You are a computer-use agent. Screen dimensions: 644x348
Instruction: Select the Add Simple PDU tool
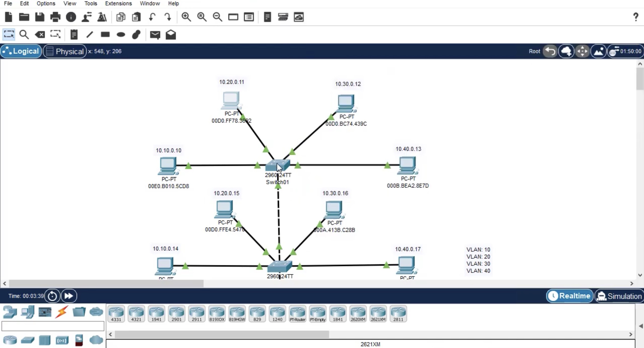tap(155, 34)
